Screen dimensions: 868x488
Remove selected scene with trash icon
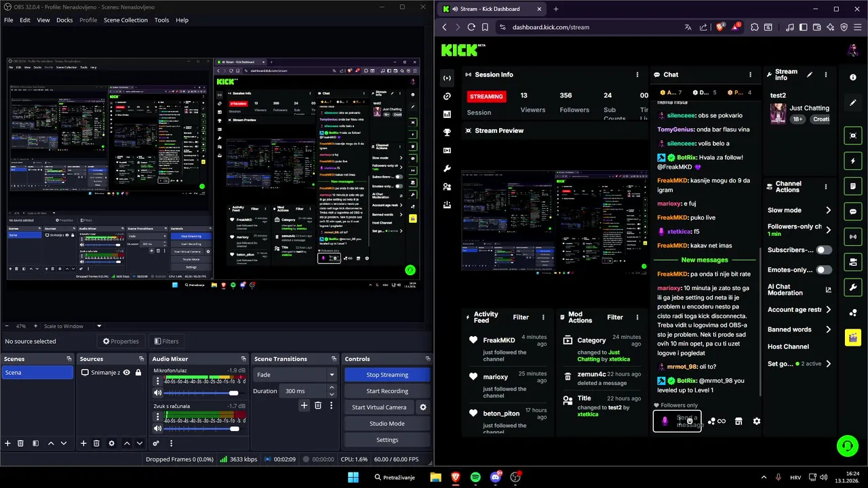pos(20,443)
